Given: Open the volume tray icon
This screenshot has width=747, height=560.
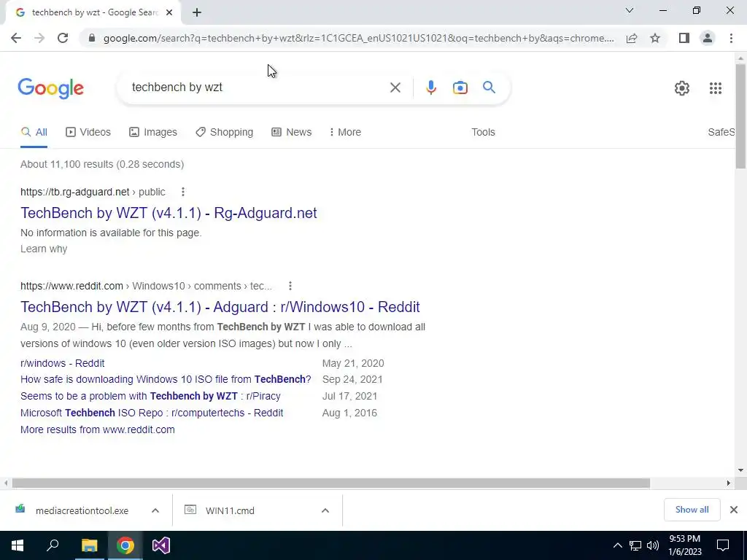Looking at the screenshot, I should (x=653, y=545).
